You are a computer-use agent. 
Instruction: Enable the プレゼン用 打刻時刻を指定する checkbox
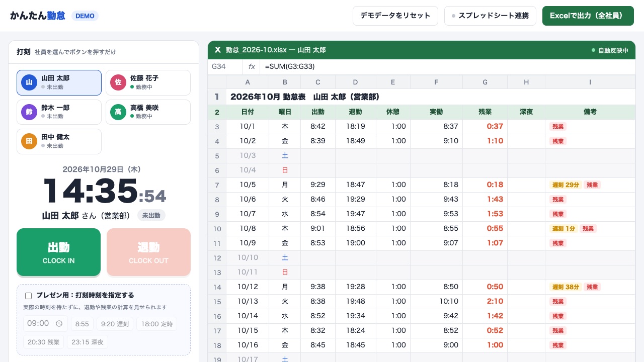[x=29, y=296]
